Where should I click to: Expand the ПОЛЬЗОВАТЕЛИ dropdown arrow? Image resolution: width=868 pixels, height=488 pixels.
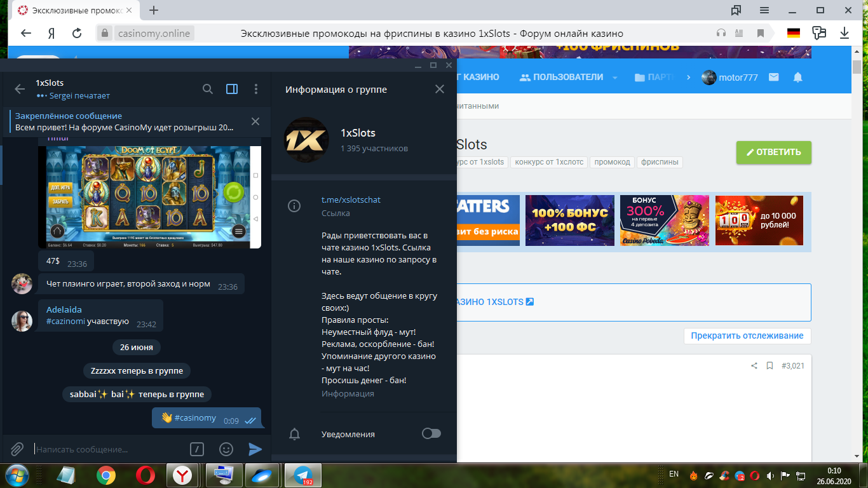[x=615, y=78]
